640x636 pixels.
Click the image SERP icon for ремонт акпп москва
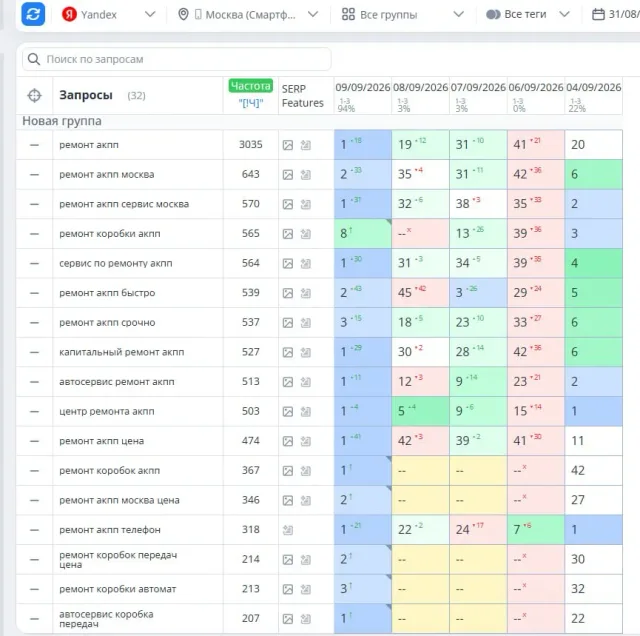[288, 175]
